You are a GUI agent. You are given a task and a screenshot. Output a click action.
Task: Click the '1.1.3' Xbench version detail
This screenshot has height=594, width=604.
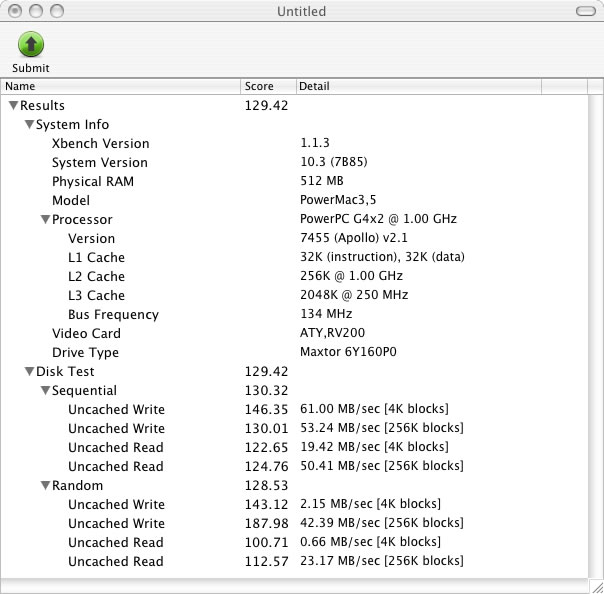tap(315, 143)
